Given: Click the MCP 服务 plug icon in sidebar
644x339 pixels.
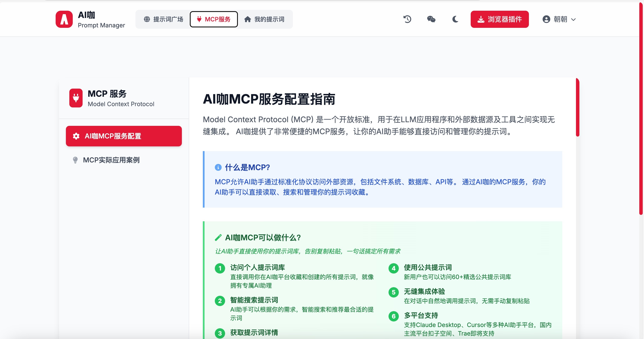Looking at the screenshot, I should (x=76, y=98).
